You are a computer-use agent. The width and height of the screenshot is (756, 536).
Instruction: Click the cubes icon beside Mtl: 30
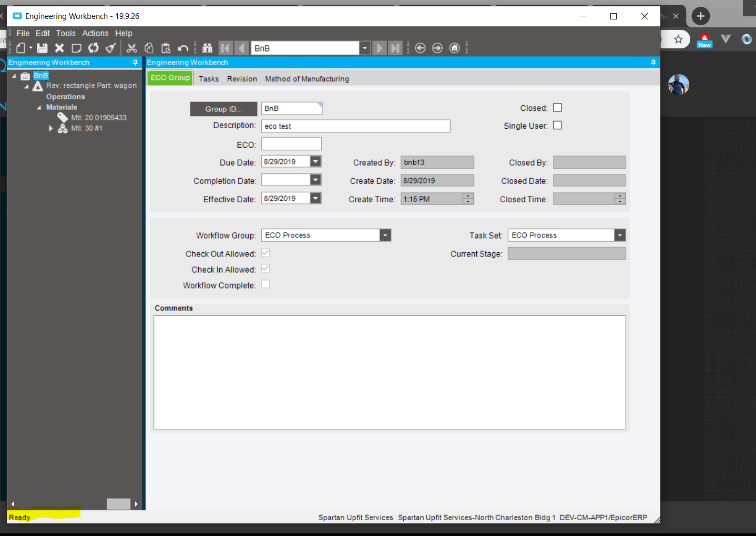(x=63, y=128)
